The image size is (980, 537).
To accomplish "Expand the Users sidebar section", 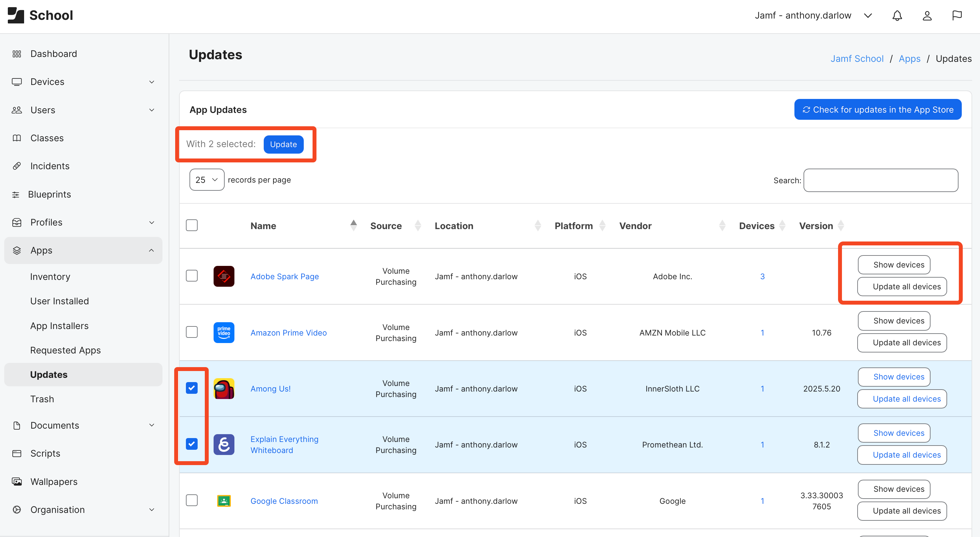I will pyautogui.click(x=151, y=110).
